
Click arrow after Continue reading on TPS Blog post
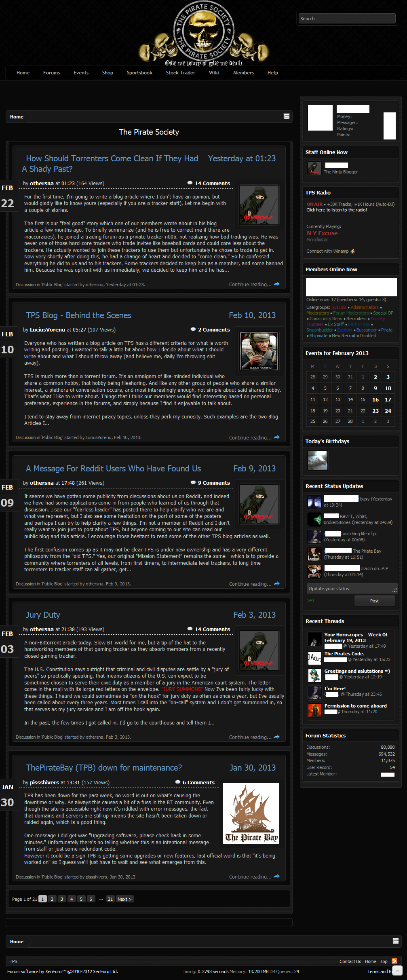point(277,437)
